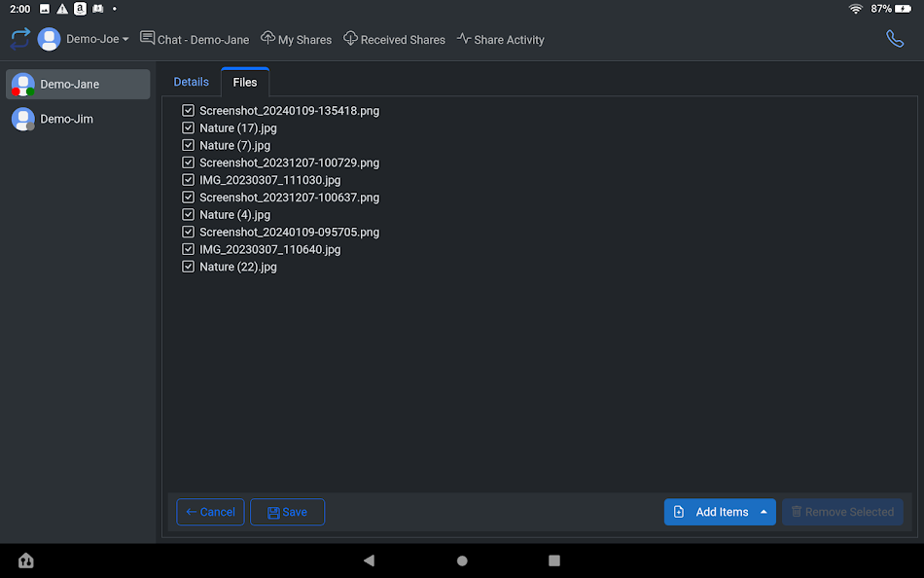Switch to the Details tab
This screenshot has width=924, height=578.
click(x=191, y=82)
